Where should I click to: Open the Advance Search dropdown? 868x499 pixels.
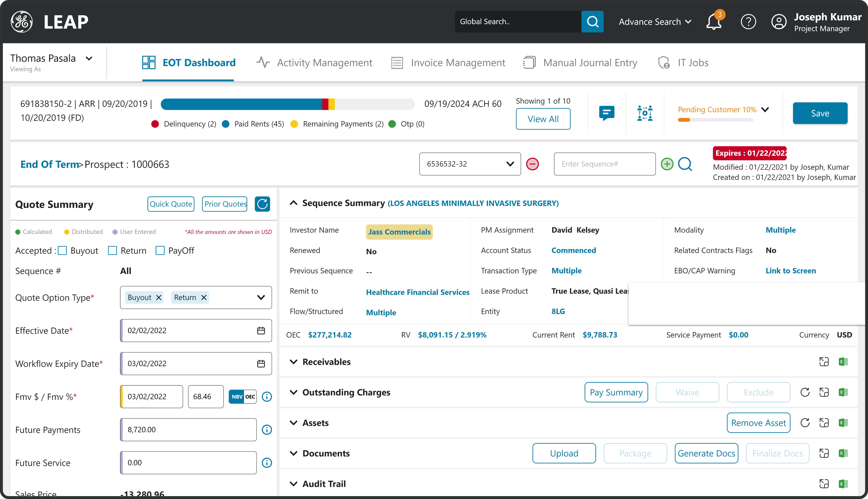[655, 22]
